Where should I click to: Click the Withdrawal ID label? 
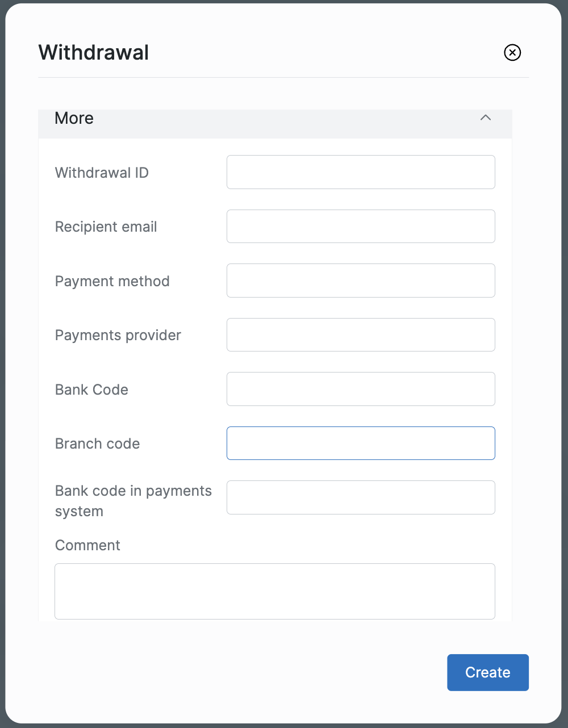click(102, 173)
